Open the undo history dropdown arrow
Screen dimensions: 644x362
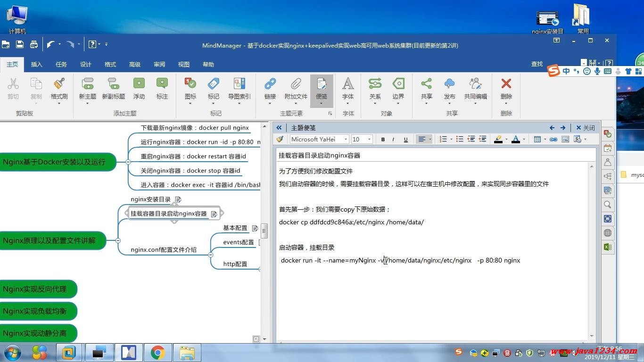59,45
